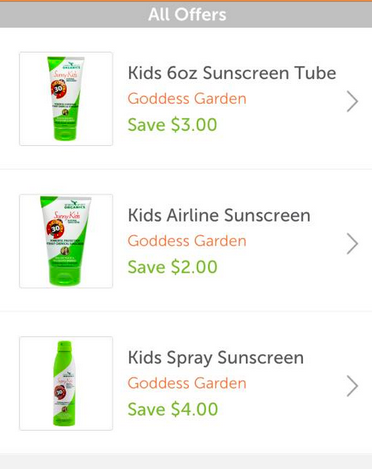Viewport: 372px width, 469px height.
Task: Tap Goddess Garden brand under Spray Sunscreen
Action: click(187, 383)
